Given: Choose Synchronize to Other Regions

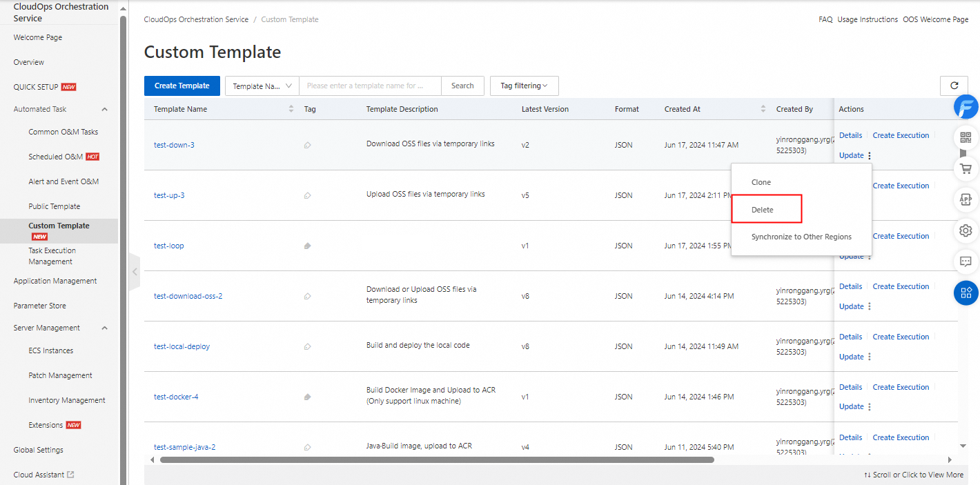Looking at the screenshot, I should point(801,237).
